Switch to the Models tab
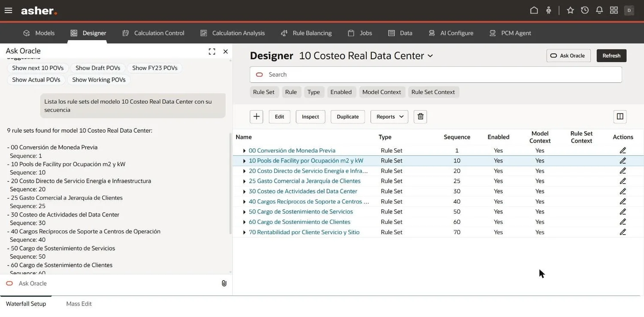The width and height of the screenshot is (644, 317). click(x=39, y=33)
